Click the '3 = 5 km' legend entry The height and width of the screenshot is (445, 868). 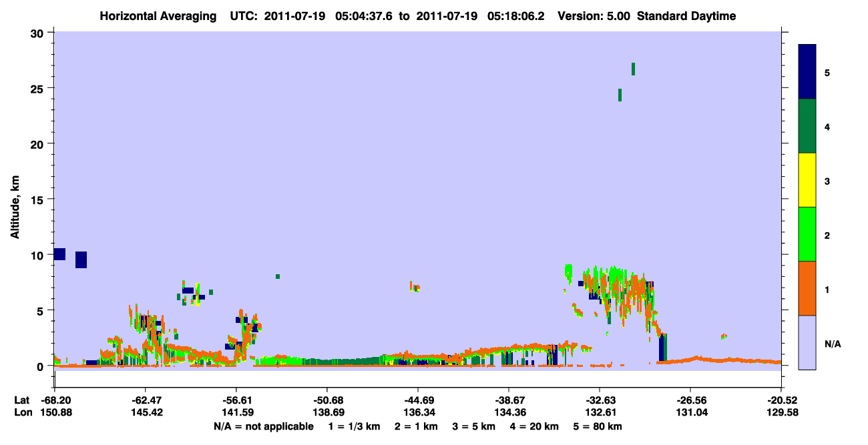(x=473, y=426)
